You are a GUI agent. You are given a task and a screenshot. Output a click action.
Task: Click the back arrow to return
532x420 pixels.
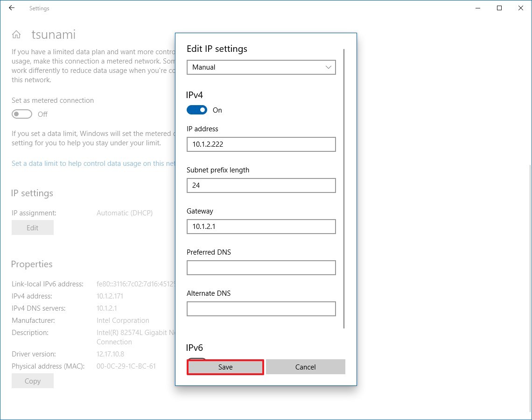[11, 7]
